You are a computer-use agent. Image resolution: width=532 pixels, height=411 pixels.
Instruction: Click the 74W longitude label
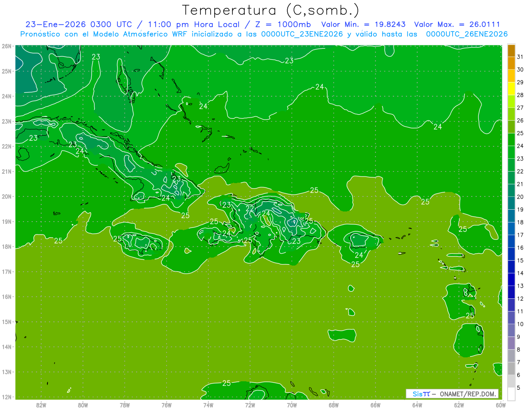208,405
